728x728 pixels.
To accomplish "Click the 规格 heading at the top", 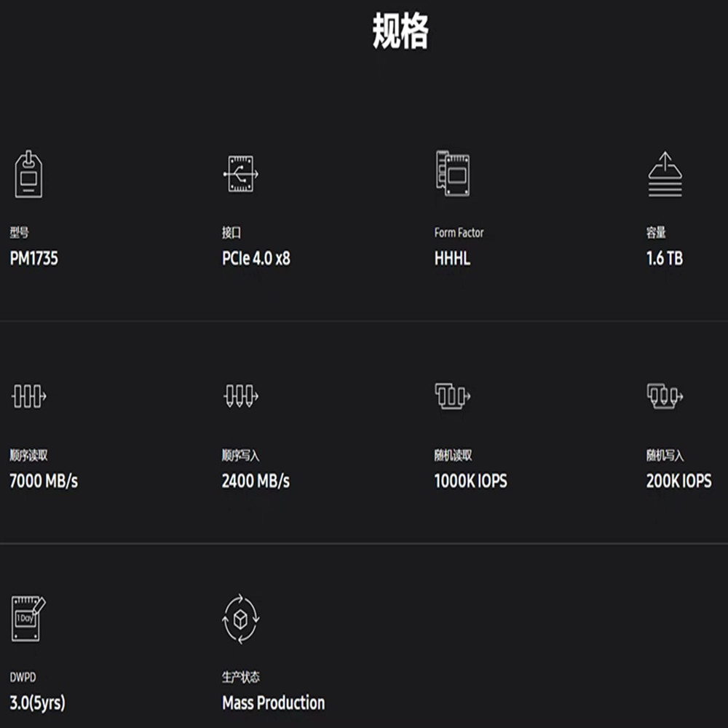I will click(400, 32).
